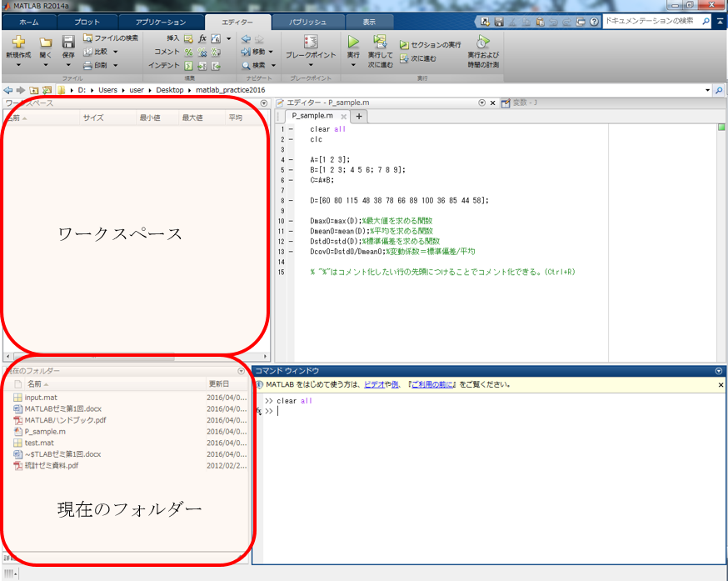Switch to the Publish (パブリッシュ) tab
Image resolution: width=728 pixels, height=581 pixels.
click(x=302, y=22)
